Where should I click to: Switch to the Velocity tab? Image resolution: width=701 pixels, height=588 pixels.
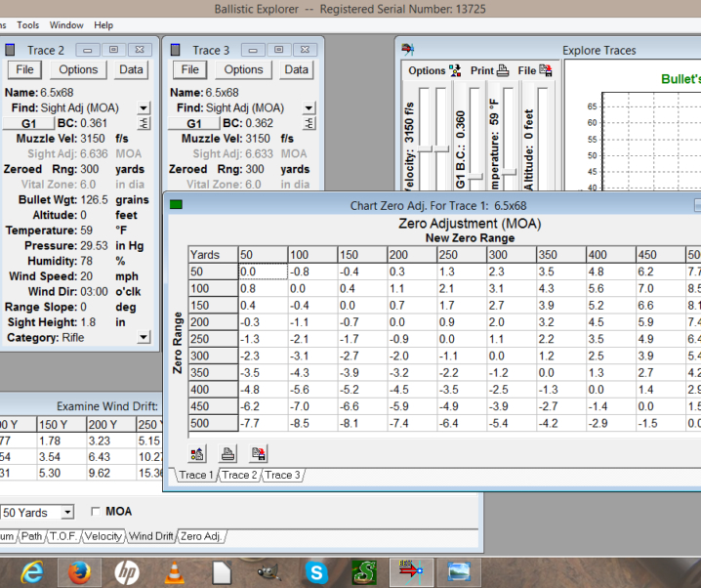(103, 536)
